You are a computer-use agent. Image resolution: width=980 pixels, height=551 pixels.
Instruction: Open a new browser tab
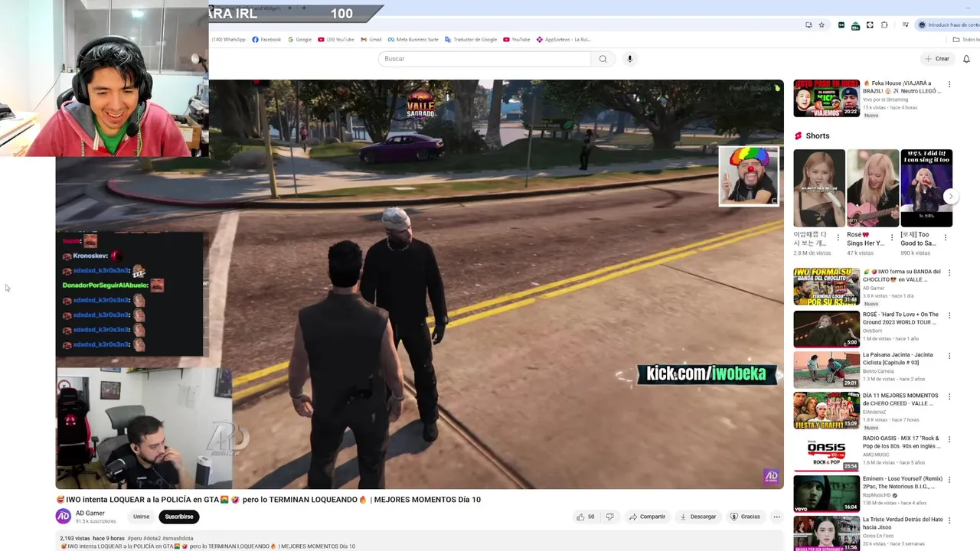[x=304, y=8]
